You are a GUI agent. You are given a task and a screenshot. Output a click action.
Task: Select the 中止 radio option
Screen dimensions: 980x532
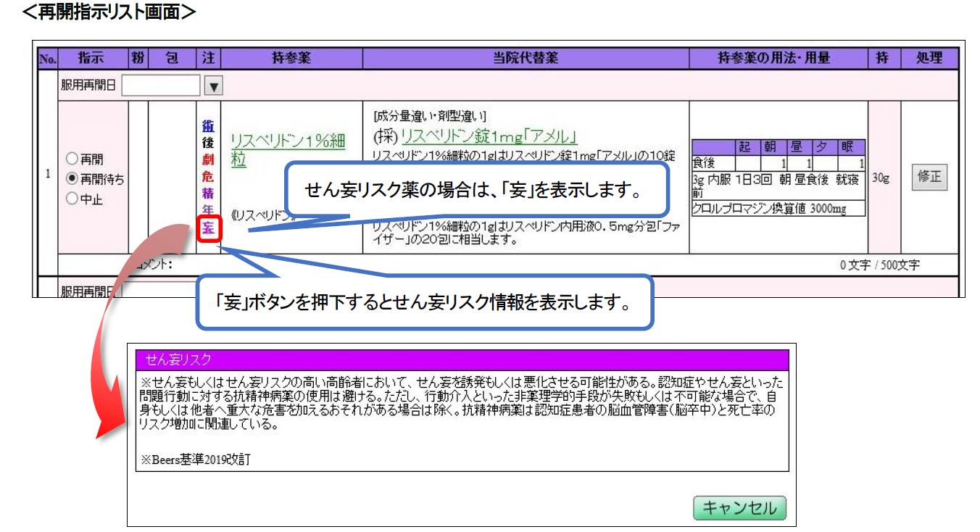pyautogui.click(x=71, y=199)
